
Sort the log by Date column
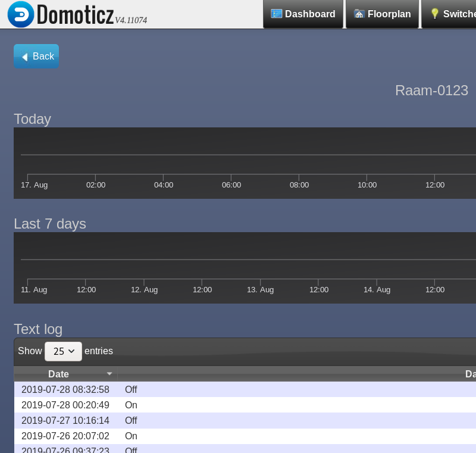pyautogui.click(x=58, y=374)
